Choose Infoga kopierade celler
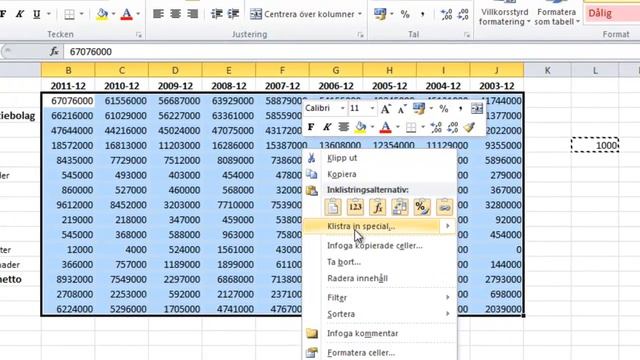Screen dimensions: 640x360 380,246
